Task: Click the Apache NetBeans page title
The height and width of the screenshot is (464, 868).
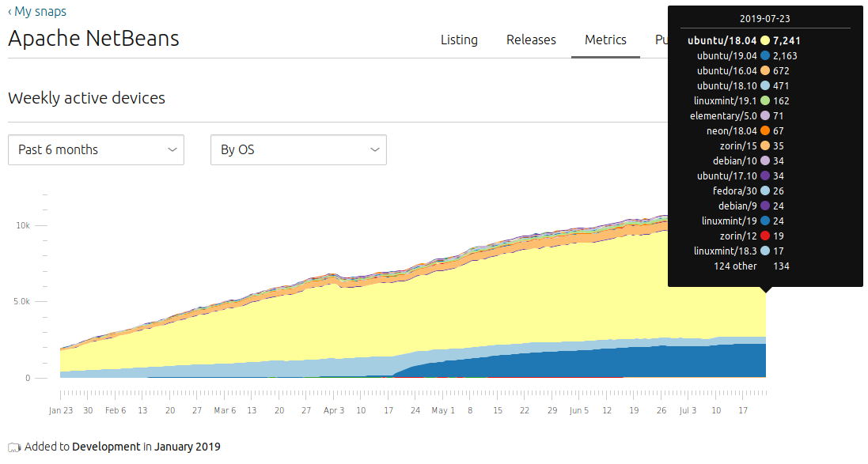Action: pyautogui.click(x=93, y=39)
